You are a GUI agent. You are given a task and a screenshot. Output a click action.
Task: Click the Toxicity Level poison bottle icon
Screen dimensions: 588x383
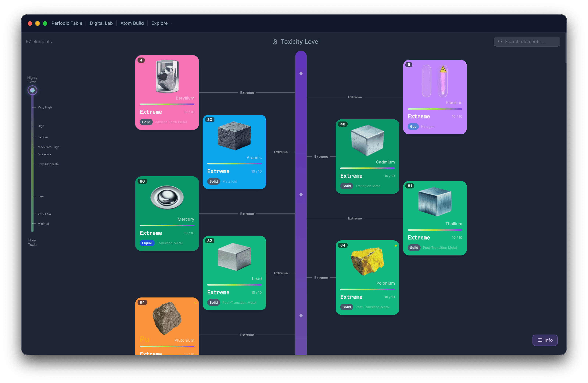point(274,42)
